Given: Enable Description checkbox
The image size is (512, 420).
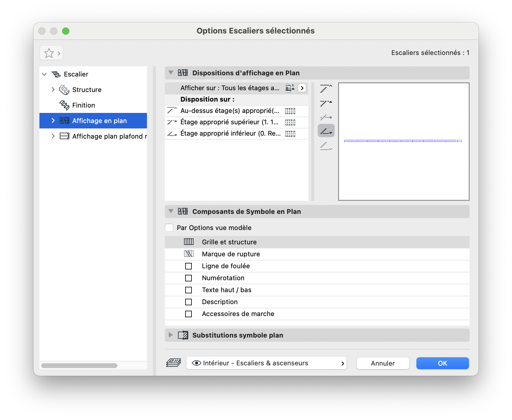Looking at the screenshot, I should 188,302.
